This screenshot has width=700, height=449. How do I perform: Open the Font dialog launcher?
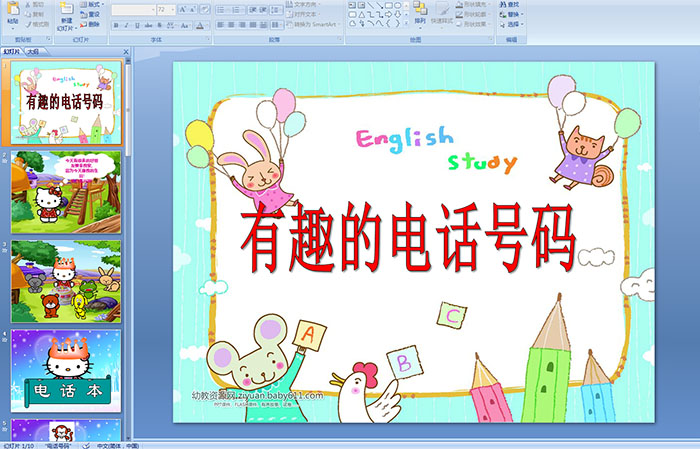pos(208,40)
